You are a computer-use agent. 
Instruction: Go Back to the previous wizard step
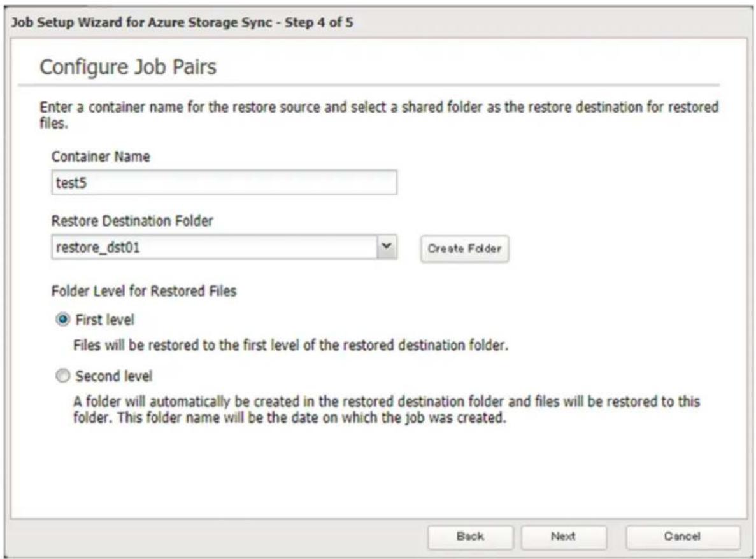tap(470, 536)
